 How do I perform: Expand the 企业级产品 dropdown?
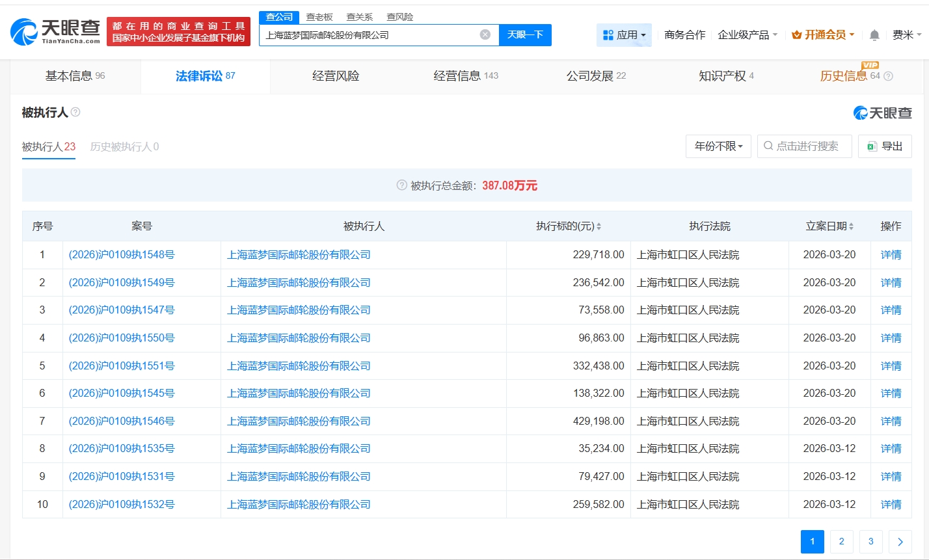[x=747, y=35]
